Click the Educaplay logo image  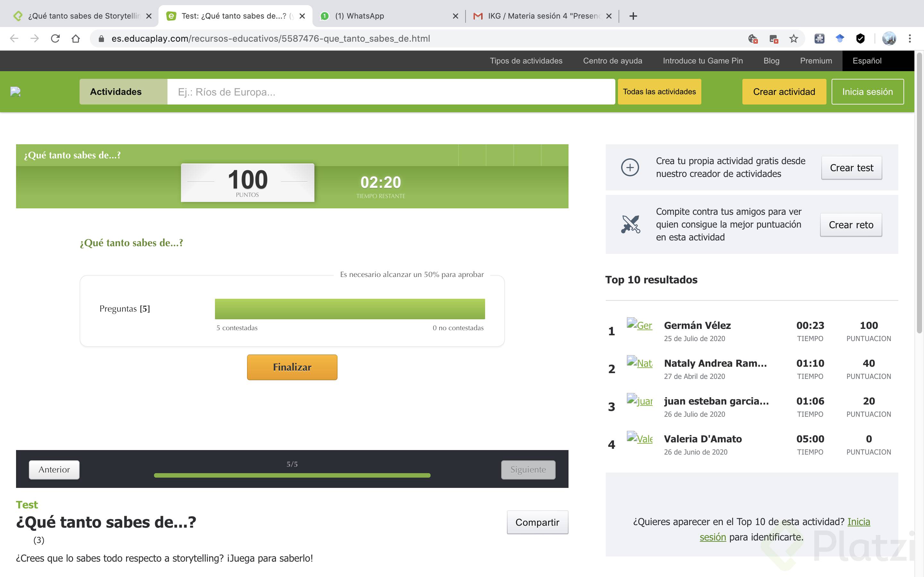coord(15,92)
